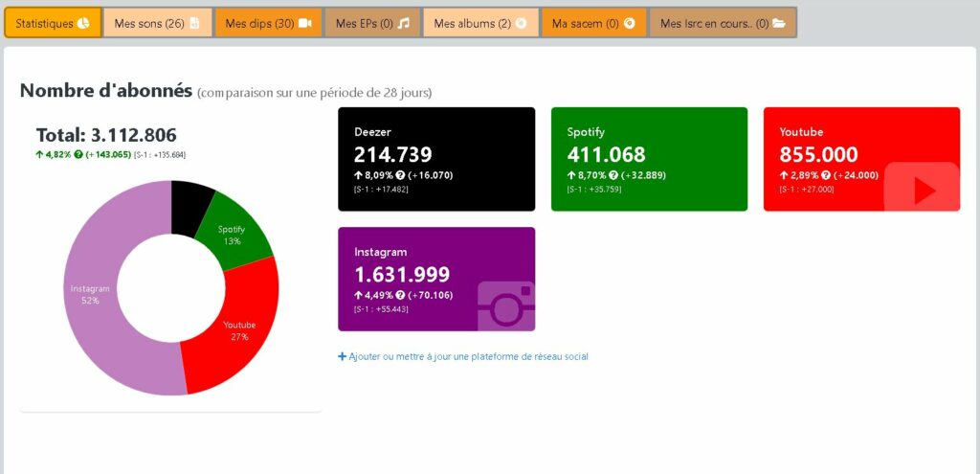Open the Spotify subscriber card
The height and width of the screenshot is (474, 980).
[x=649, y=159]
